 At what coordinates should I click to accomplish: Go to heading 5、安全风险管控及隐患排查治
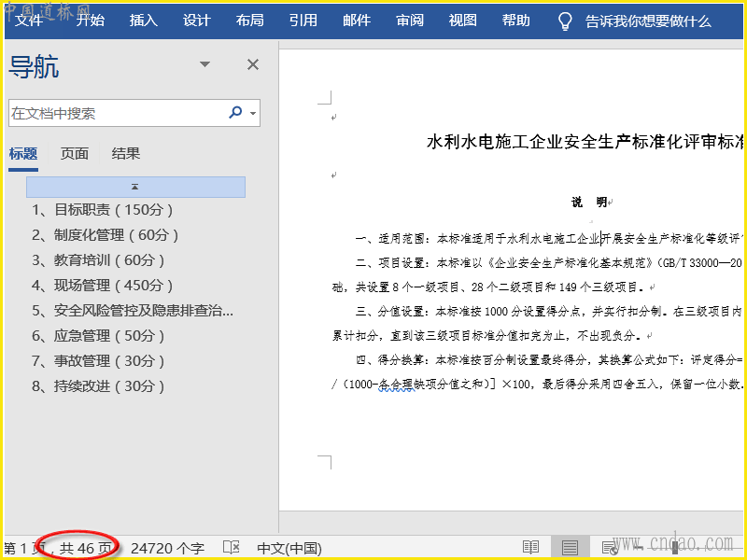coord(133,311)
